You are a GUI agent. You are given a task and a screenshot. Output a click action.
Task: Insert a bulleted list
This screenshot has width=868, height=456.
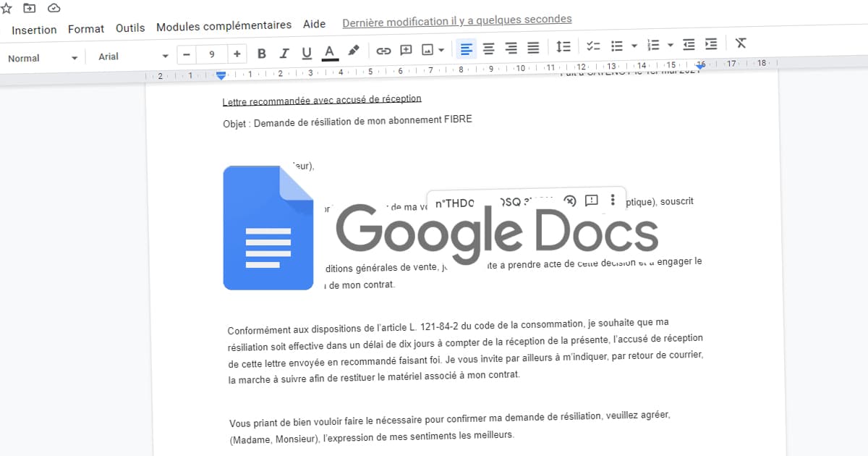click(617, 46)
